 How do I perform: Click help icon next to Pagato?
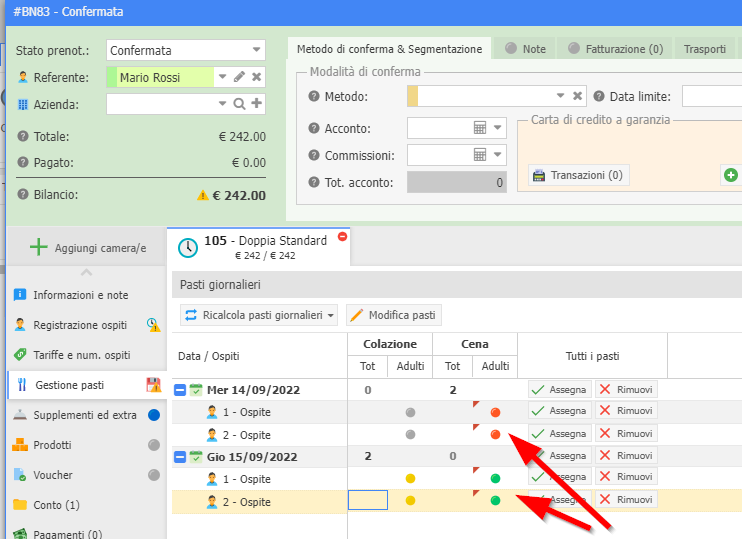pos(23,162)
